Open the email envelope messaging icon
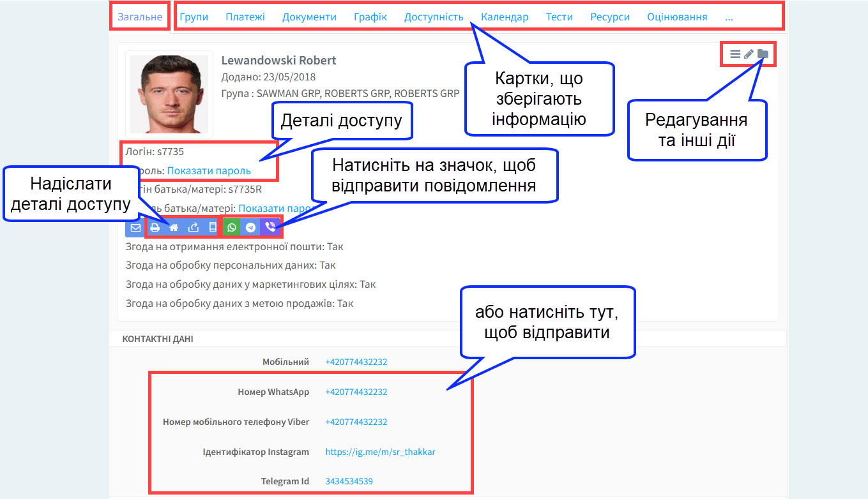This screenshot has height=499, width=868. pyautogui.click(x=135, y=227)
